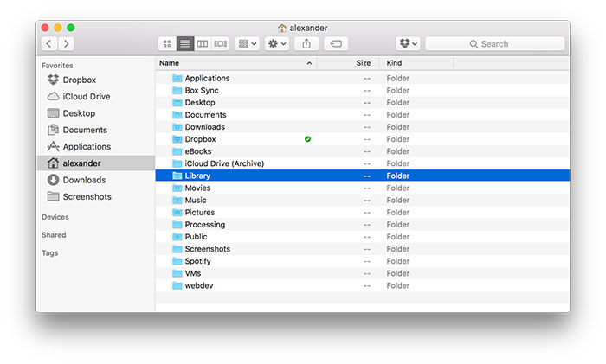Viewport: 606px width, 364px height.
Task: Click the Search field
Action: 495,43
